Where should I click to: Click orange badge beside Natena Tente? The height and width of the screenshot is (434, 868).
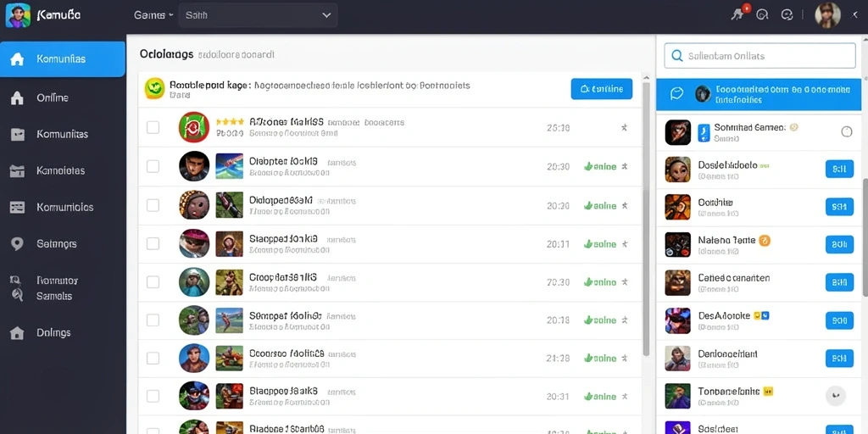point(764,240)
